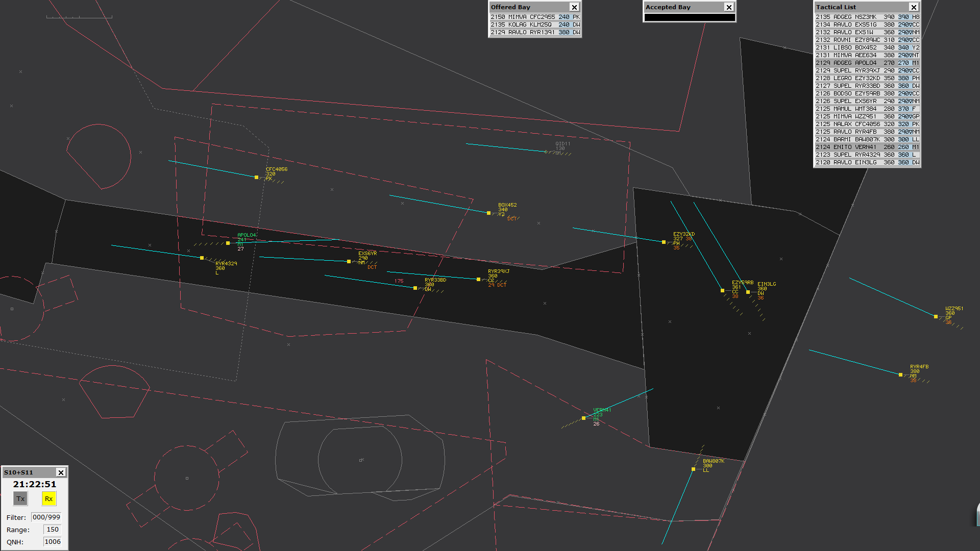
Task: Toggle the Tx transmit button
Action: pyautogui.click(x=20, y=499)
